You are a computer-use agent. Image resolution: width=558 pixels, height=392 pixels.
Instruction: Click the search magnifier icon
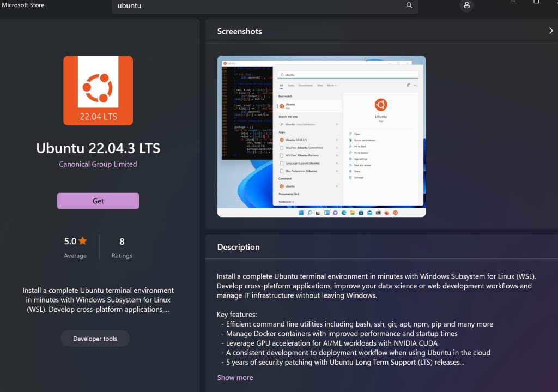pos(409,5)
